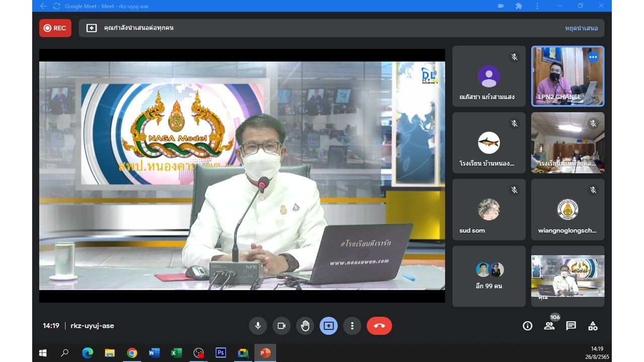
Task: Turn off the camera button
Action: tap(281, 326)
